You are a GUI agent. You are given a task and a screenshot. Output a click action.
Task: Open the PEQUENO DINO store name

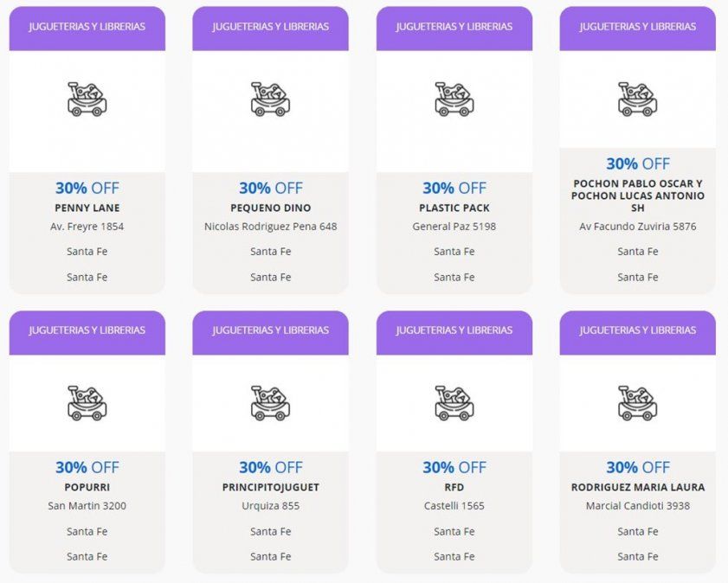270,208
